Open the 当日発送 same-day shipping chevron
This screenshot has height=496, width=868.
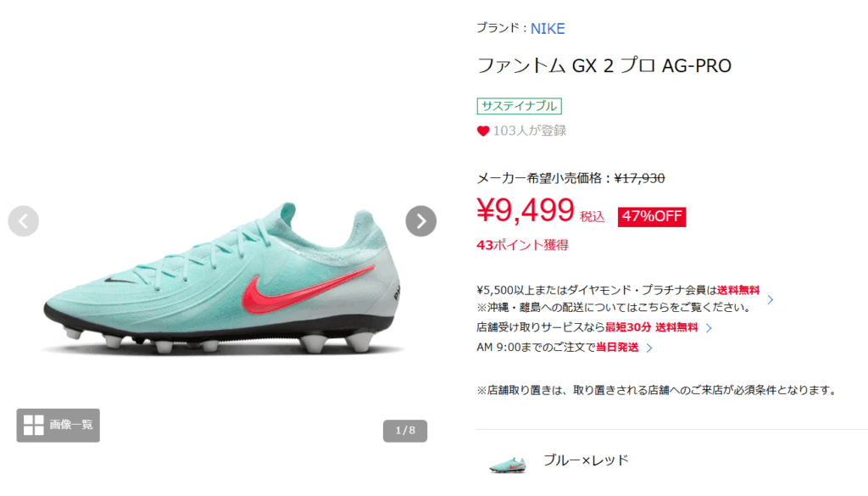click(x=649, y=348)
